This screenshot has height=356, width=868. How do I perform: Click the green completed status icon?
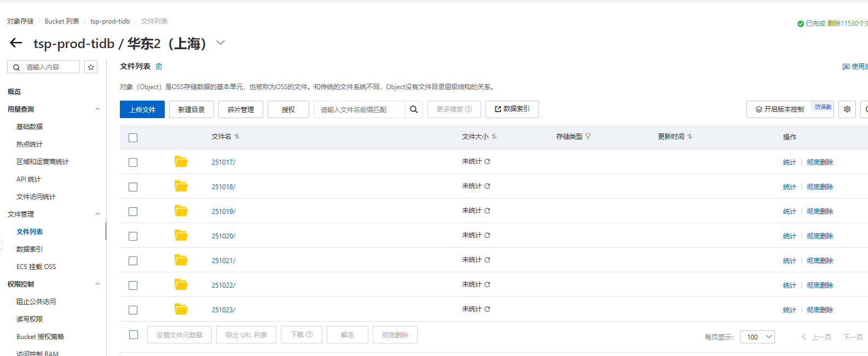pyautogui.click(x=801, y=24)
